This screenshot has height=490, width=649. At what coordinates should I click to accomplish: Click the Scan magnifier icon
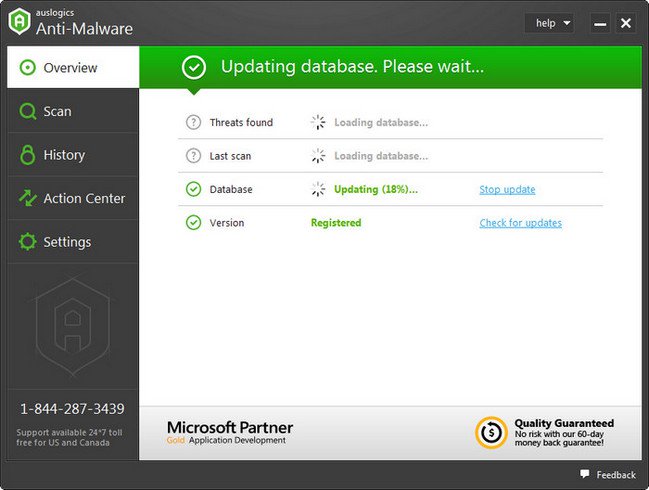pos(28,111)
